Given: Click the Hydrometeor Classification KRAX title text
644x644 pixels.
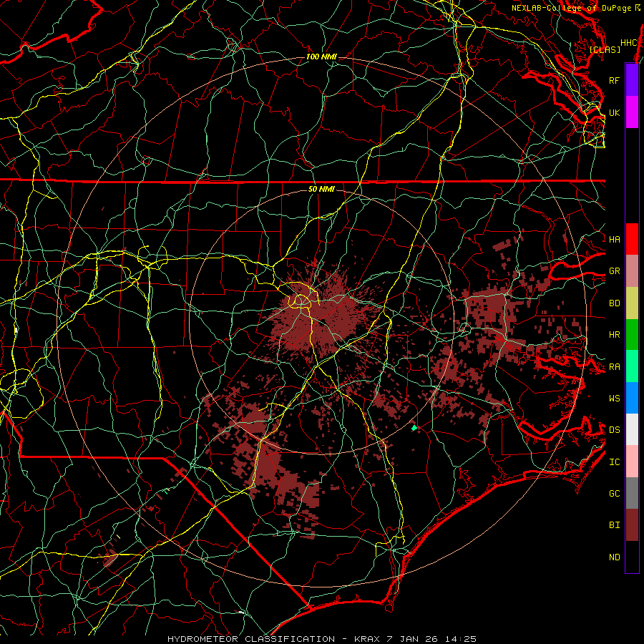Looking at the screenshot, I should (322, 639).
